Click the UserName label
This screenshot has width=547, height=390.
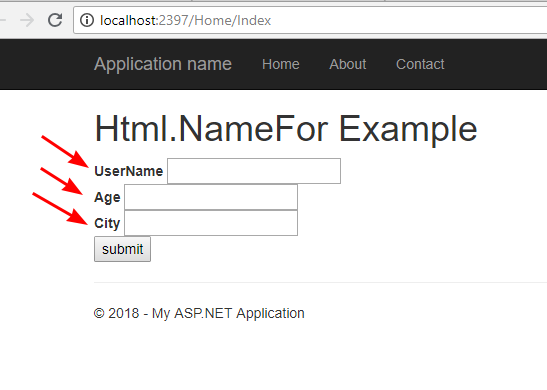click(x=129, y=171)
